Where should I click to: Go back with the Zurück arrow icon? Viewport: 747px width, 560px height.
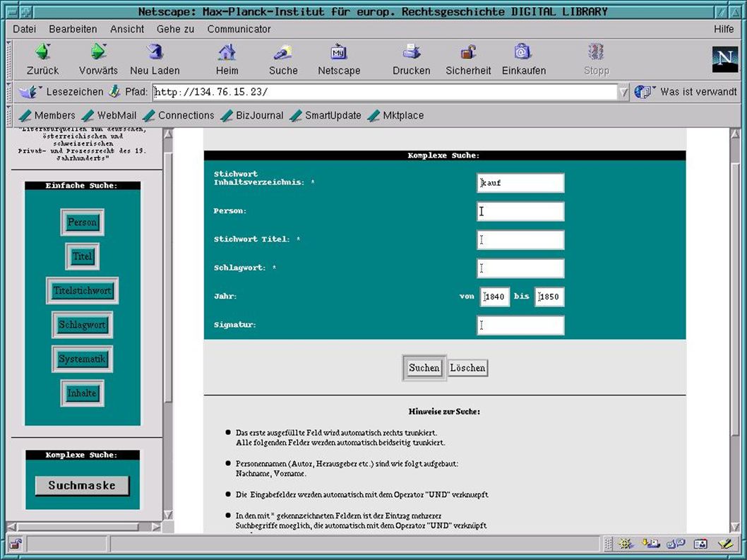(x=43, y=52)
